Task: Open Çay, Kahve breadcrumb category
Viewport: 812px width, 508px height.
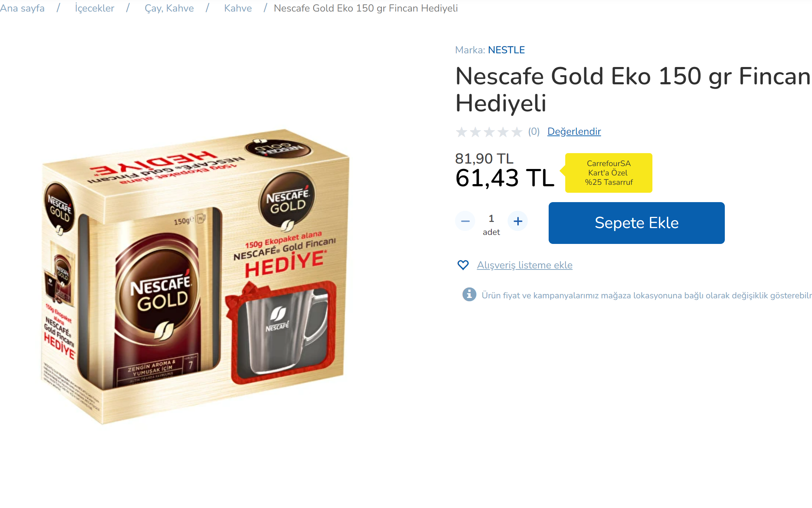Action: [x=169, y=8]
